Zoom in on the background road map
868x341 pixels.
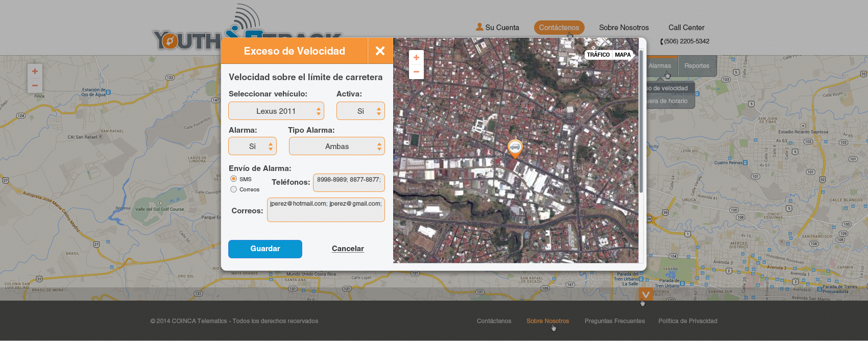[x=35, y=71]
